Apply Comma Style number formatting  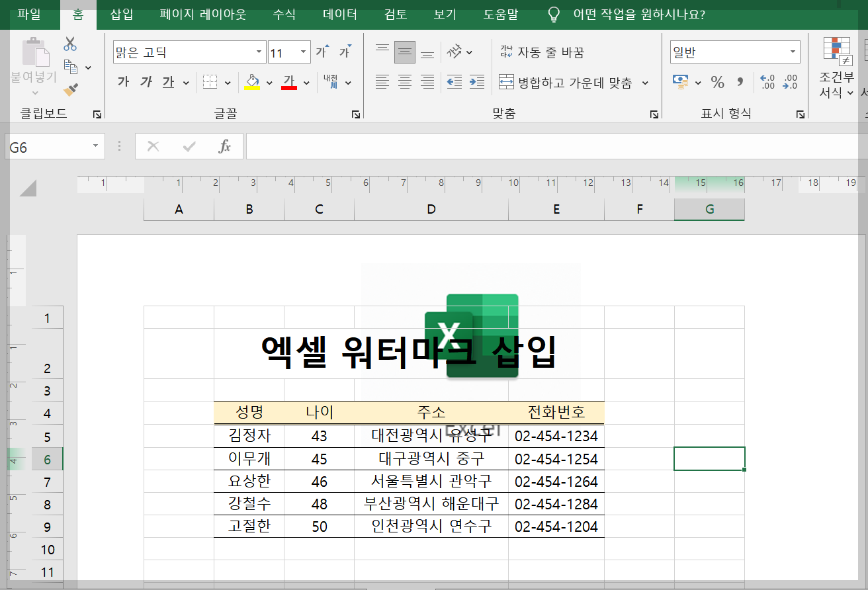(740, 82)
